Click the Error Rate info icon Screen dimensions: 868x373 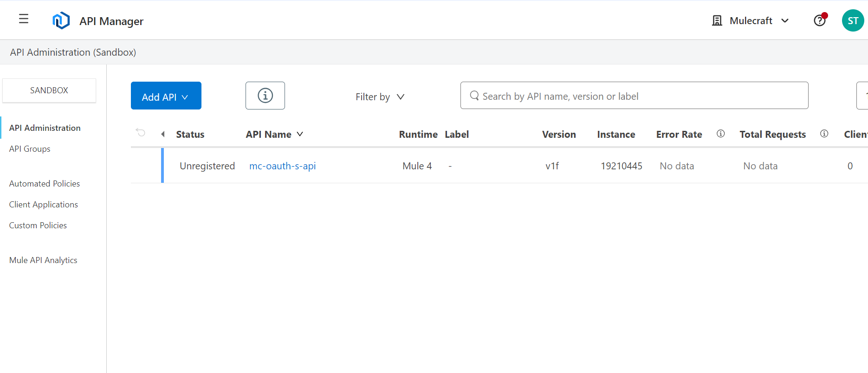pyautogui.click(x=720, y=134)
